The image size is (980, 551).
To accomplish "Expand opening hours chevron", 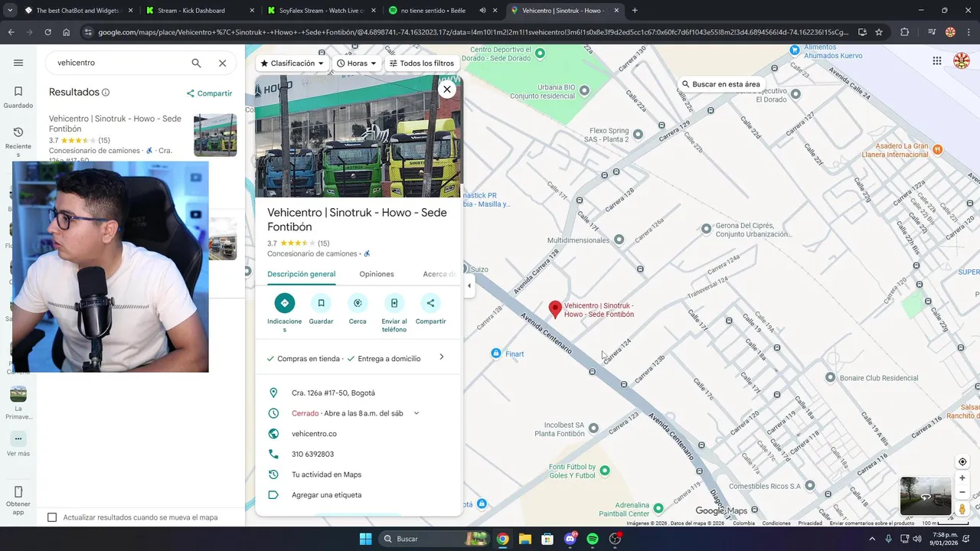I will pyautogui.click(x=416, y=413).
